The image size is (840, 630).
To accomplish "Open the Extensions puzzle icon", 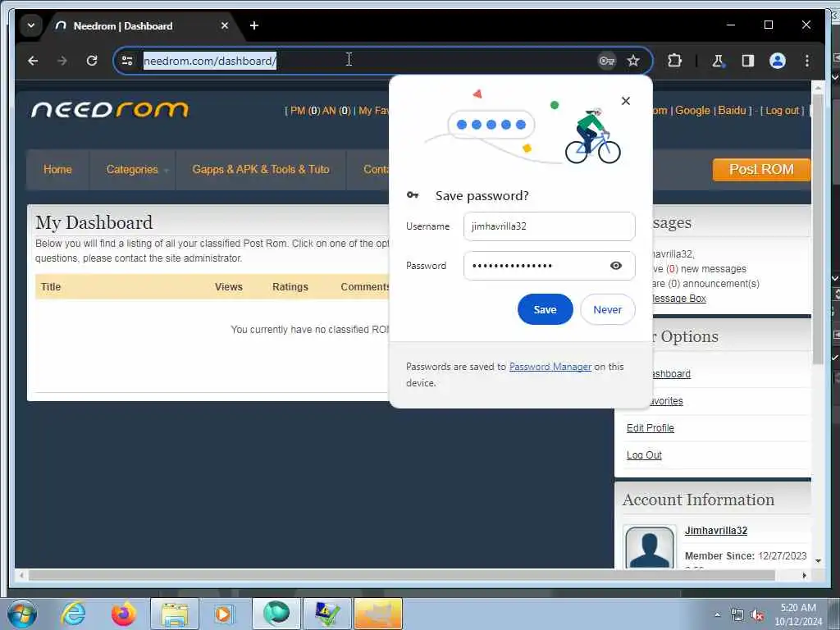I will click(674, 61).
